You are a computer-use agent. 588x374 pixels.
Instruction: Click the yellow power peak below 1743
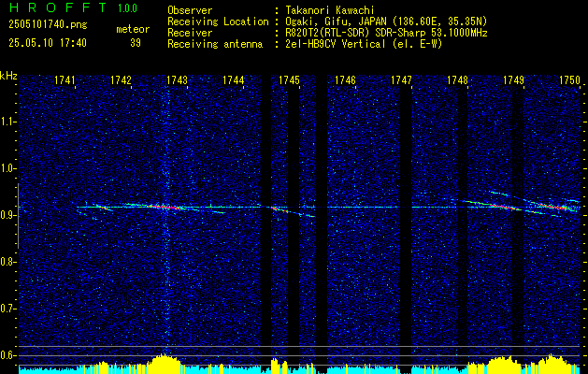pos(164,364)
